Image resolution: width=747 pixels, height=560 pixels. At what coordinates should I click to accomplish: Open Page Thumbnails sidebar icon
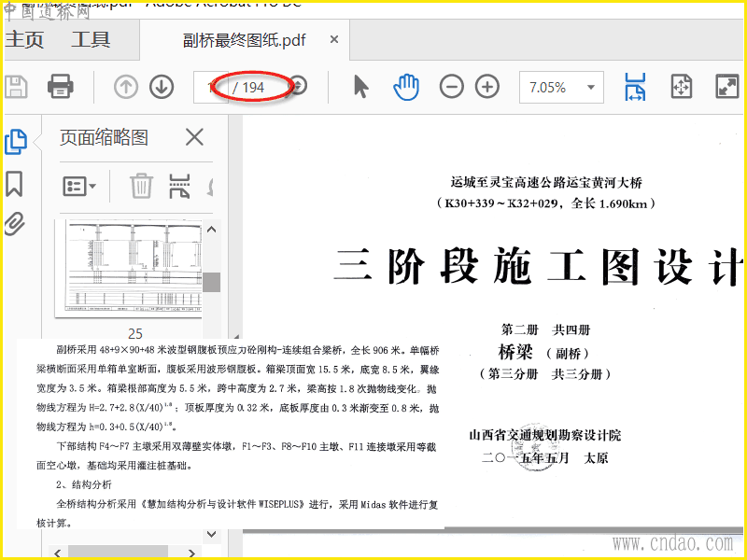(16, 142)
